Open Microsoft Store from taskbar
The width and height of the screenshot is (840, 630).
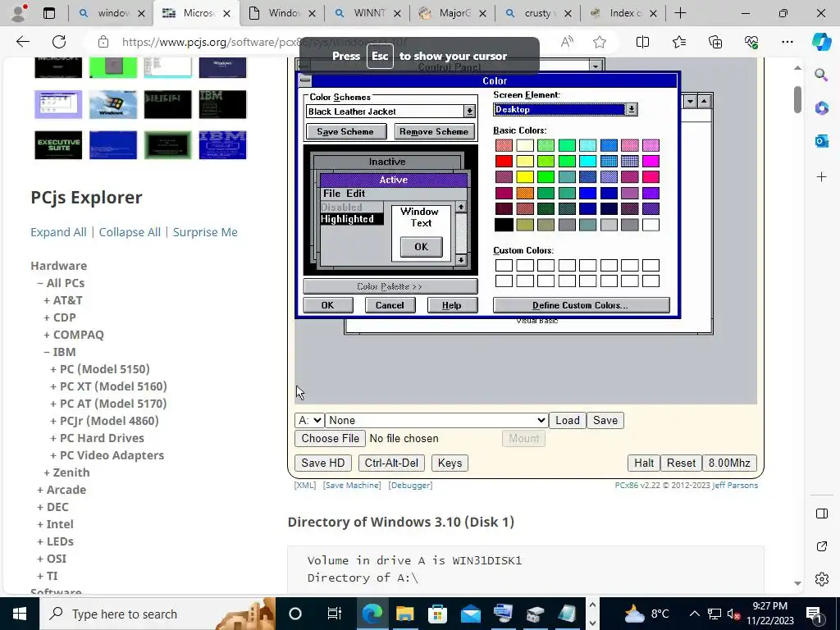click(x=438, y=614)
